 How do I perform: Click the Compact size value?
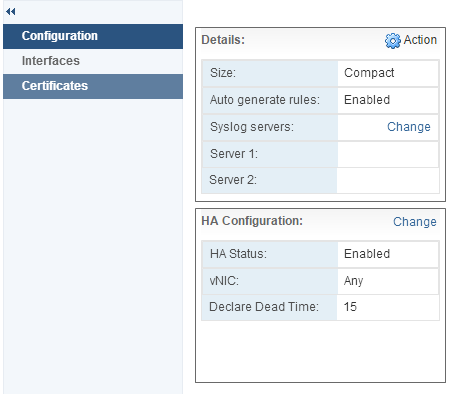[x=369, y=73]
